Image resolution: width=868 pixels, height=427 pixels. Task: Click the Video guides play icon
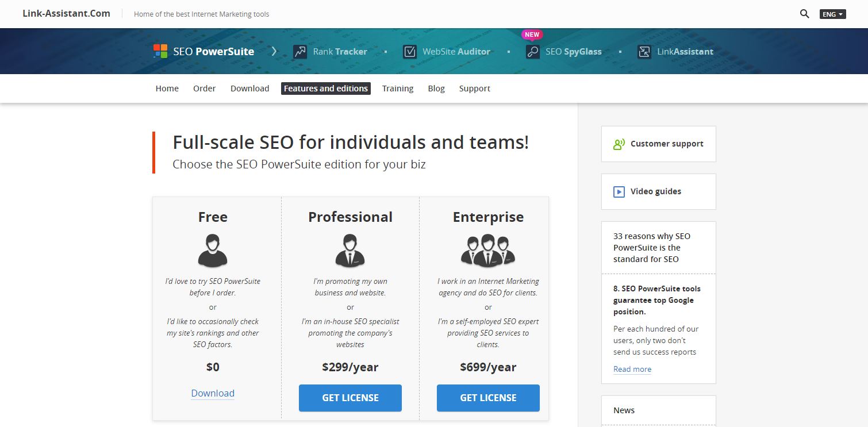(619, 192)
